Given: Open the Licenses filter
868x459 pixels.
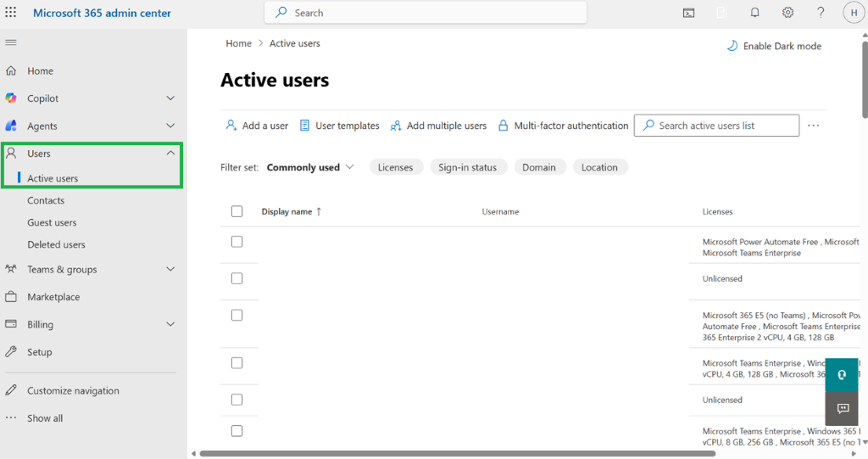Looking at the screenshot, I should click(x=396, y=167).
